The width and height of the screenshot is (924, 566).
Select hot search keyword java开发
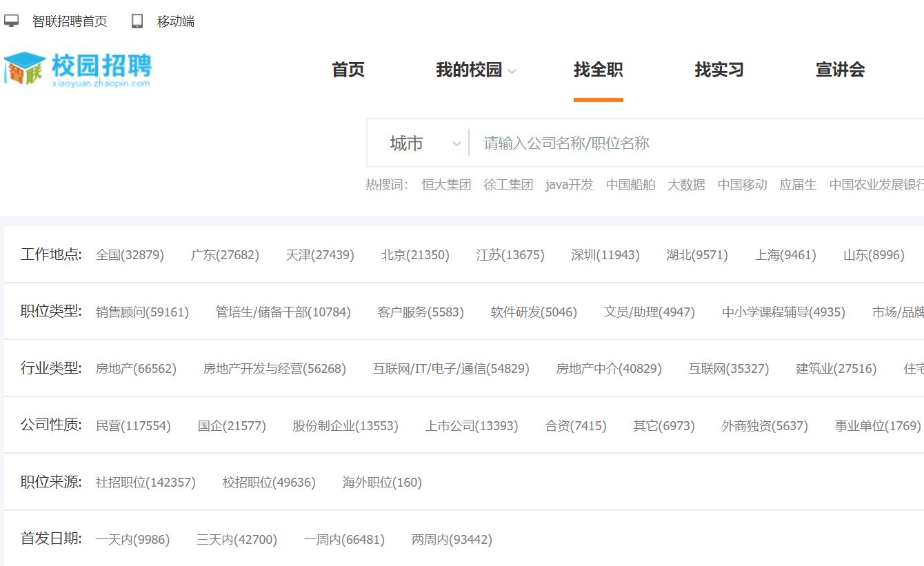[569, 185]
